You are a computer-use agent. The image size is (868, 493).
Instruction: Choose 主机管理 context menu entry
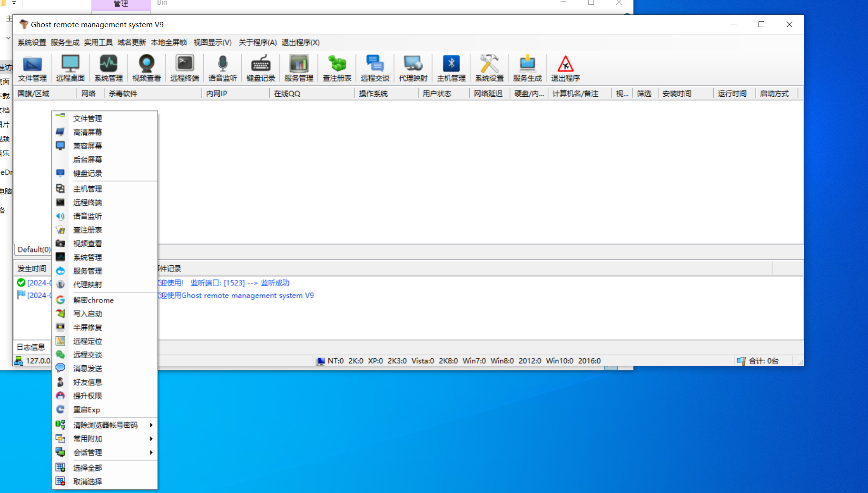click(105, 189)
